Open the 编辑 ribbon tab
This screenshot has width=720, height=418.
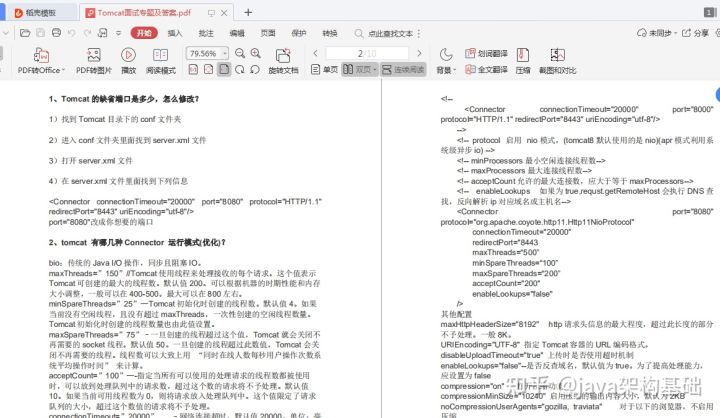(x=237, y=33)
